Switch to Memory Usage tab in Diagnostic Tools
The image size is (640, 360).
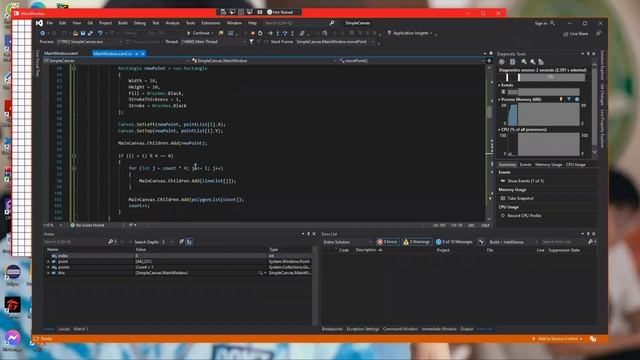(548, 164)
